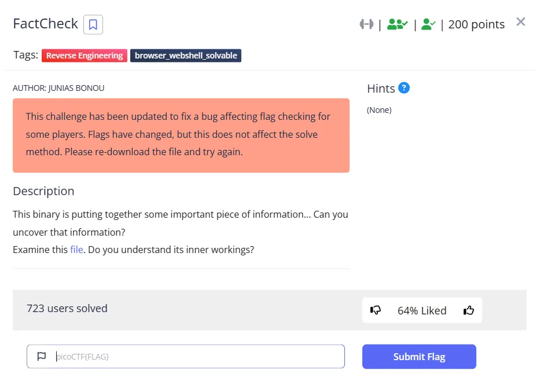Bookmark the FactCheck challenge
The height and width of the screenshot is (392, 540).
coord(93,24)
